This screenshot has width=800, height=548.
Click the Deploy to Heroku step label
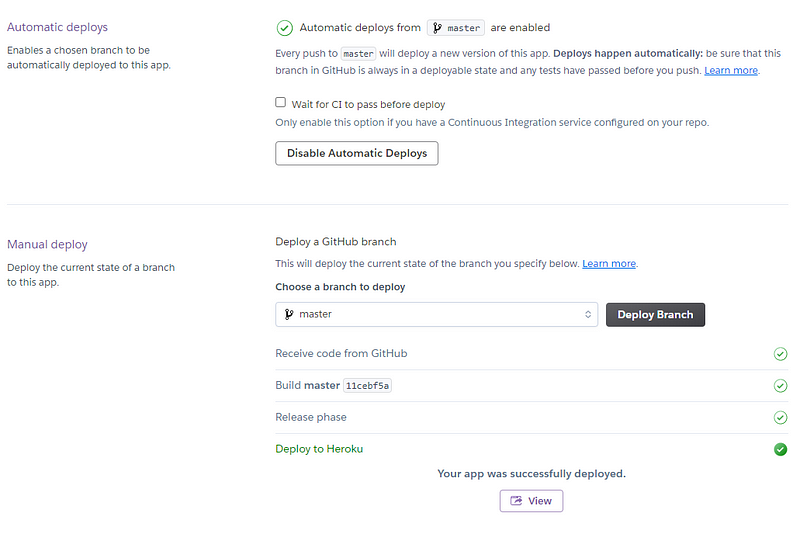(319, 449)
